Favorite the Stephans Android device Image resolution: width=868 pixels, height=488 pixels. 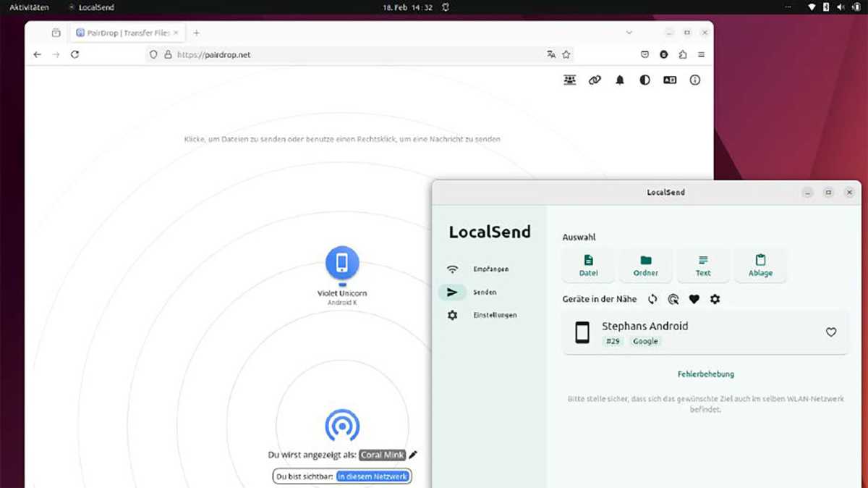pyautogui.click(x=829, y=332)
